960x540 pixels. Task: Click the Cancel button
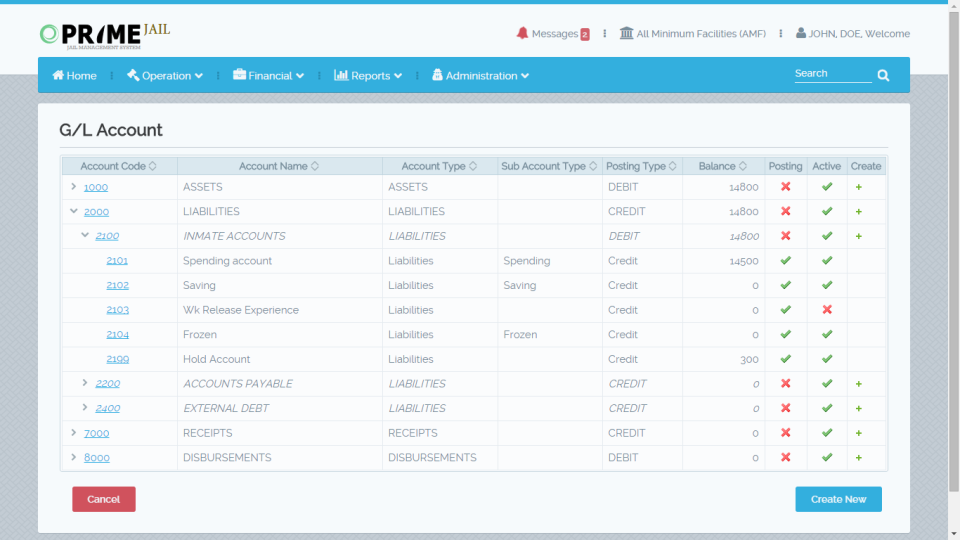[x=103, y=499]
